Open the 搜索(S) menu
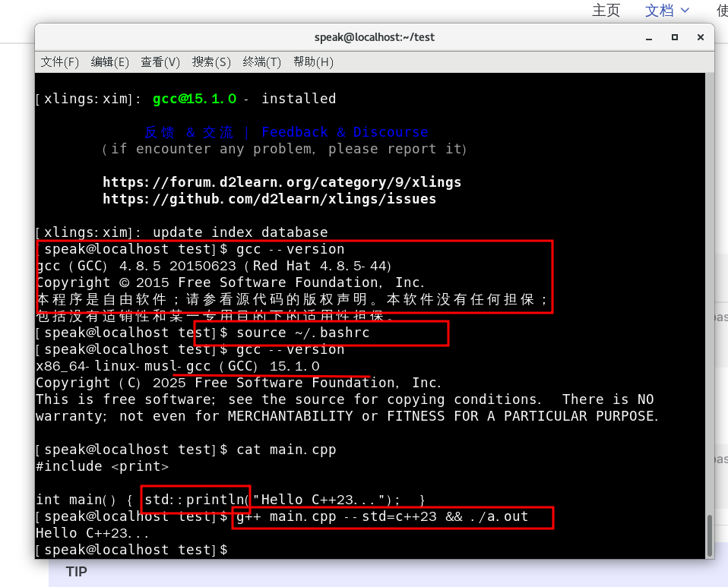 click(x=211, y=62)
